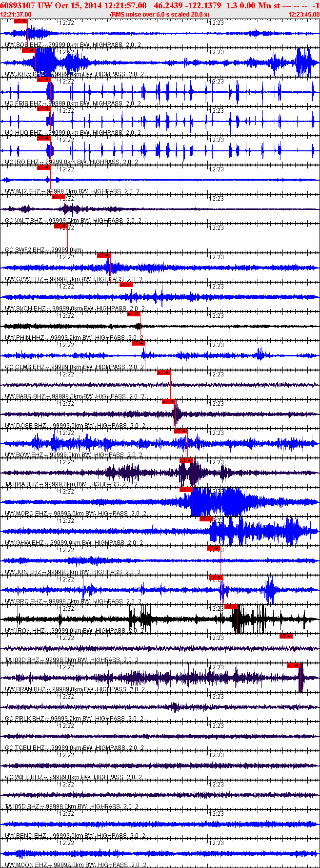Click the red pick flag on the UW IRON trace

(x=231, y=607)
